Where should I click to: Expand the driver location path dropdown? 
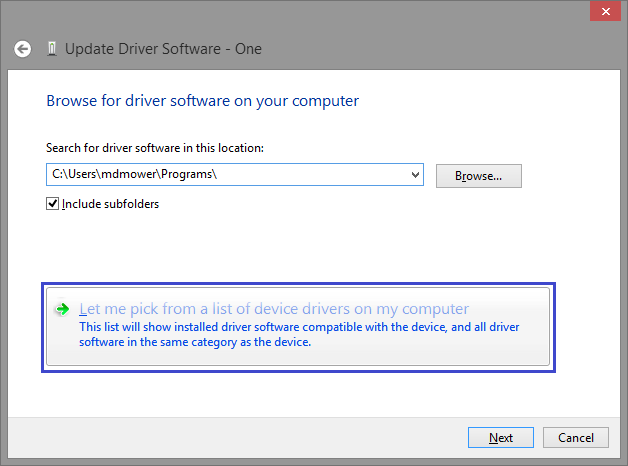point(415,175)
